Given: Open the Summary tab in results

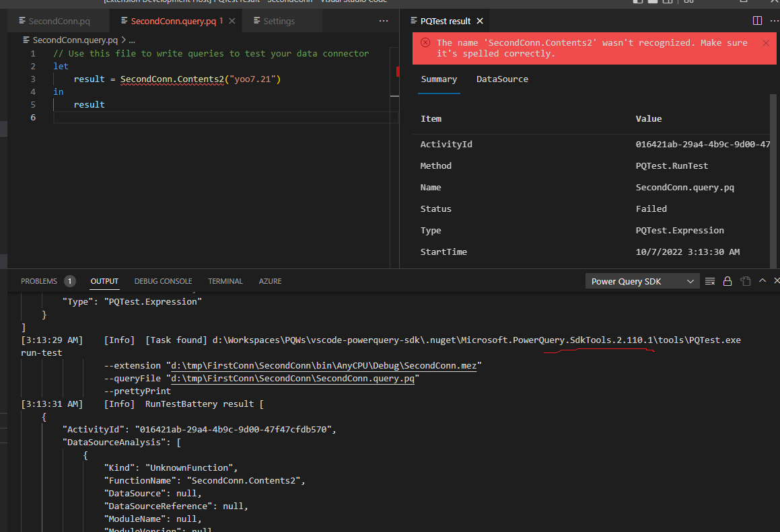Looking at the screenshot, I should [439, 79].
